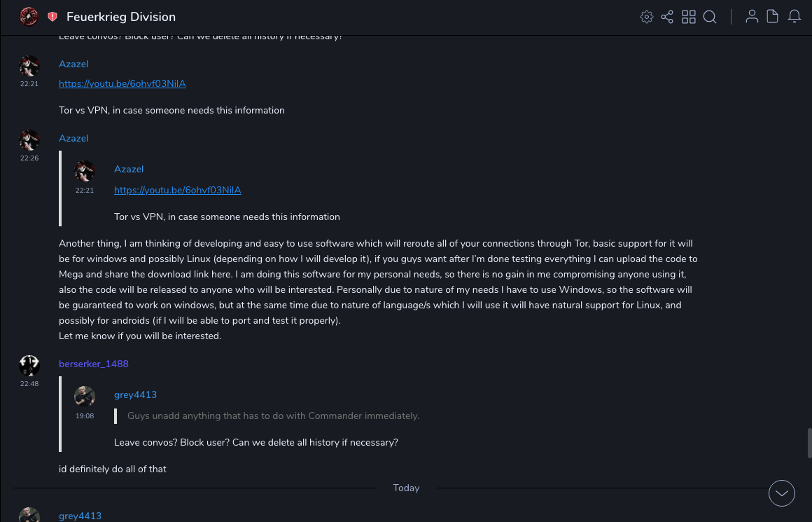Click the magnifier search icon
The width and height of the screenshot is (812, 522).
click(710, 17)
